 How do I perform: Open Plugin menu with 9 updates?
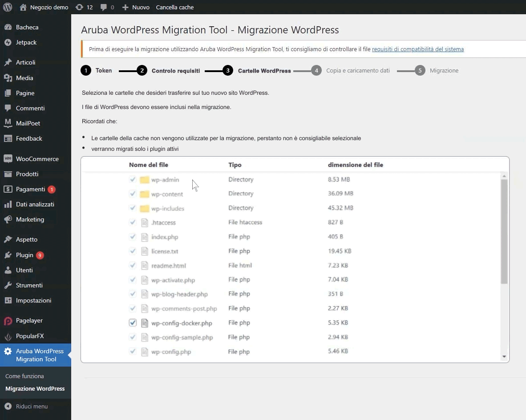click(24, 255)
